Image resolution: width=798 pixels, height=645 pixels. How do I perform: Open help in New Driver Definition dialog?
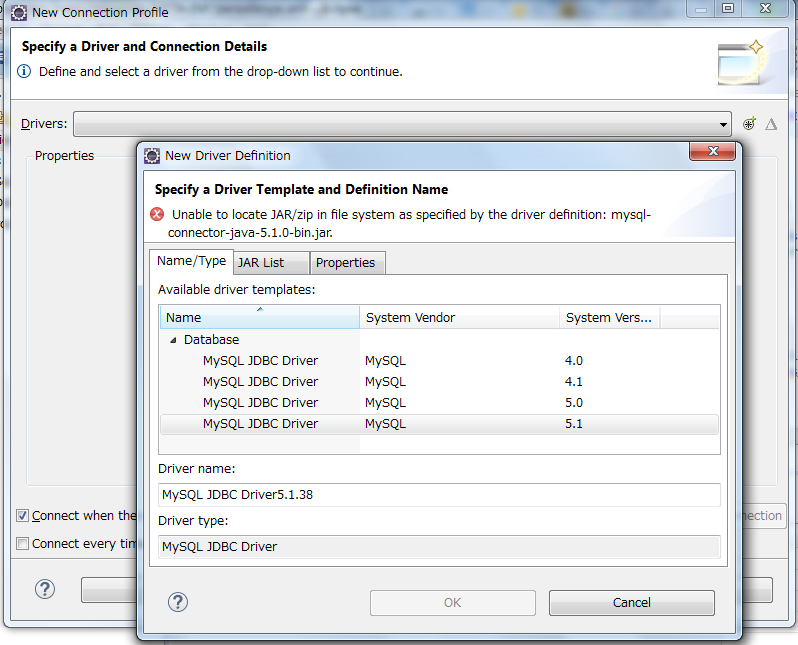[178, 602]
